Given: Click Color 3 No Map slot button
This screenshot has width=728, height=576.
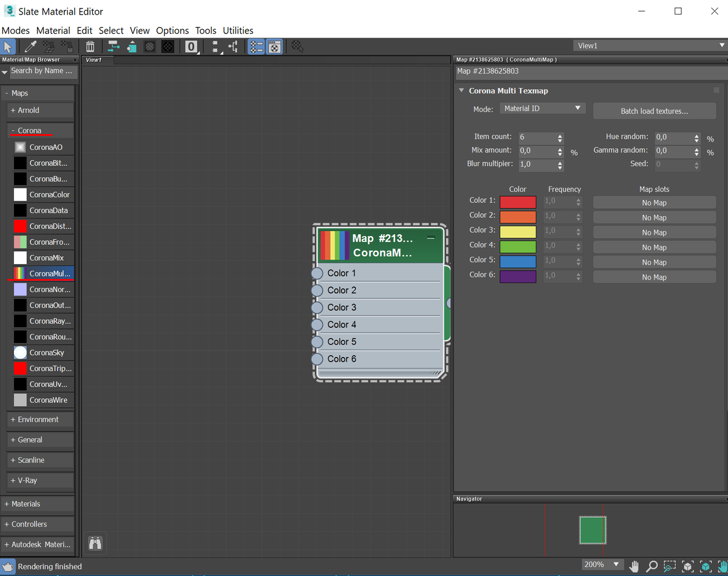Looking at the screenshot, I should pyautogui.click(x=654, y=232).
